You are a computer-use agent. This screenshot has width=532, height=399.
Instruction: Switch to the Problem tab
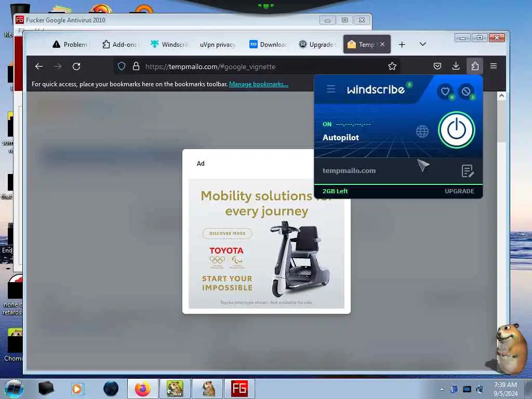[70, 45]
